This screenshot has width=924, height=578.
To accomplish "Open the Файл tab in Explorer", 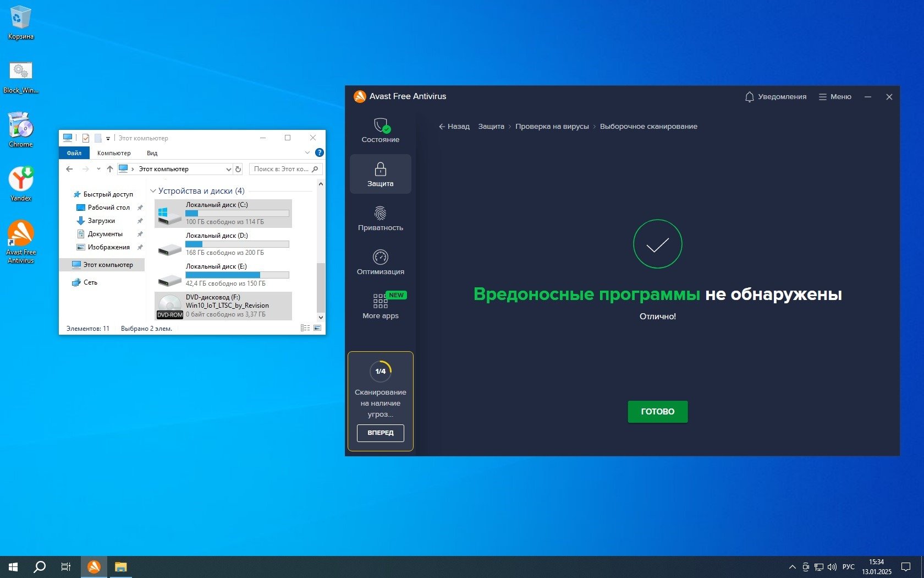I will (74, 153).
